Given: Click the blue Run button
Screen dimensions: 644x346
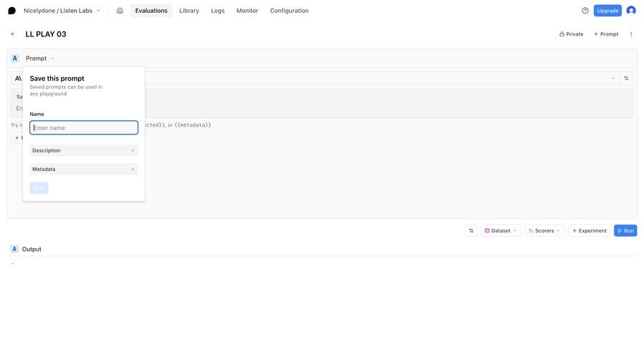Looking at the screenshot, I should coord(625,231).
